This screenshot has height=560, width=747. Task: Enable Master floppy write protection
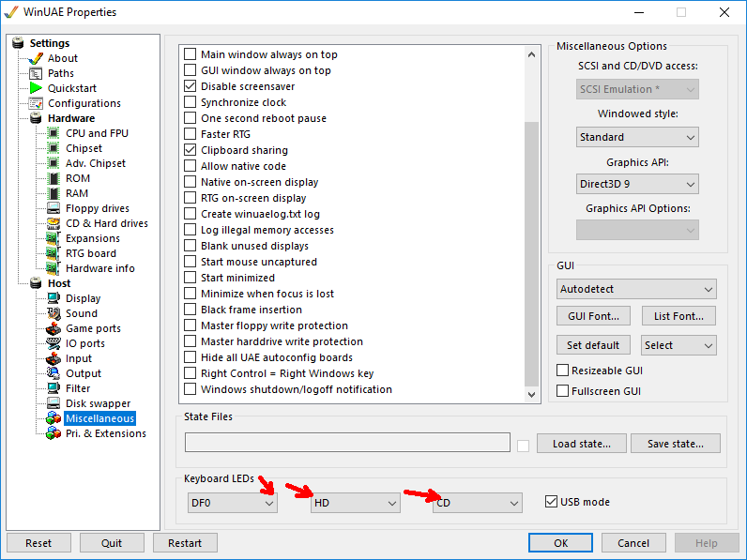[191, 325]
